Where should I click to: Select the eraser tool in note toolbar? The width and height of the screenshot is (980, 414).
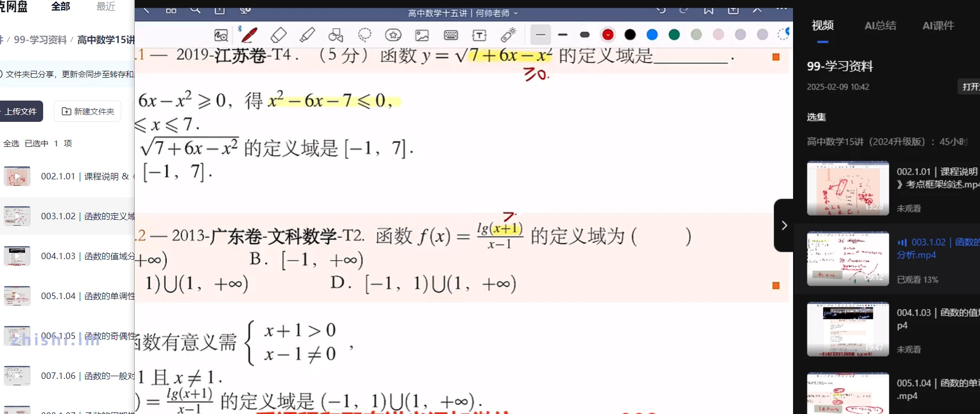click(279, 35)
